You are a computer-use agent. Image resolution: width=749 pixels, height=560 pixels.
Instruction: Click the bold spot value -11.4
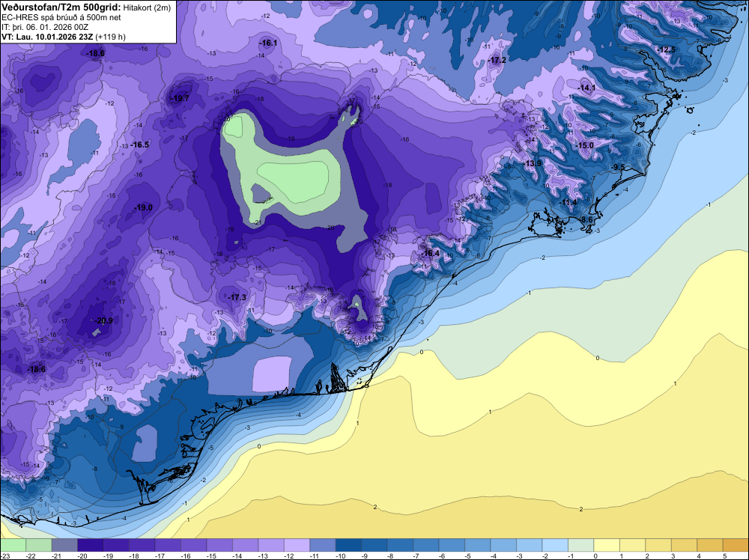[x=568, y=202]
